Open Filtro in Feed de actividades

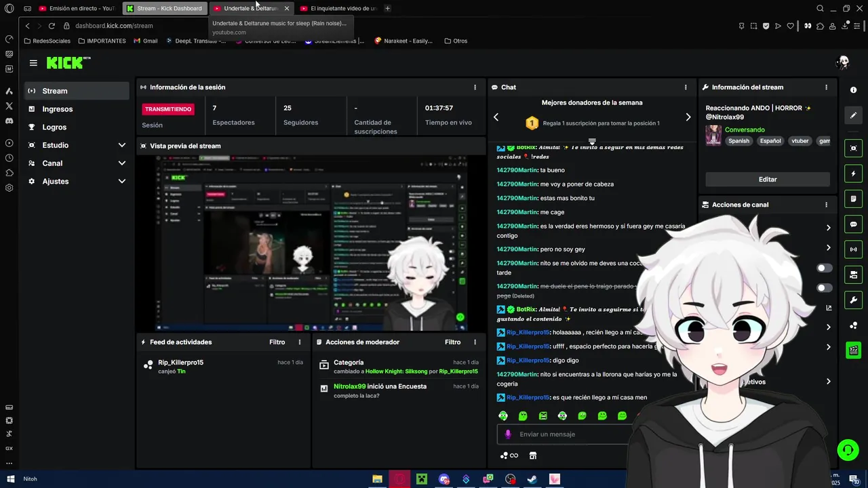tap(277, 342)
